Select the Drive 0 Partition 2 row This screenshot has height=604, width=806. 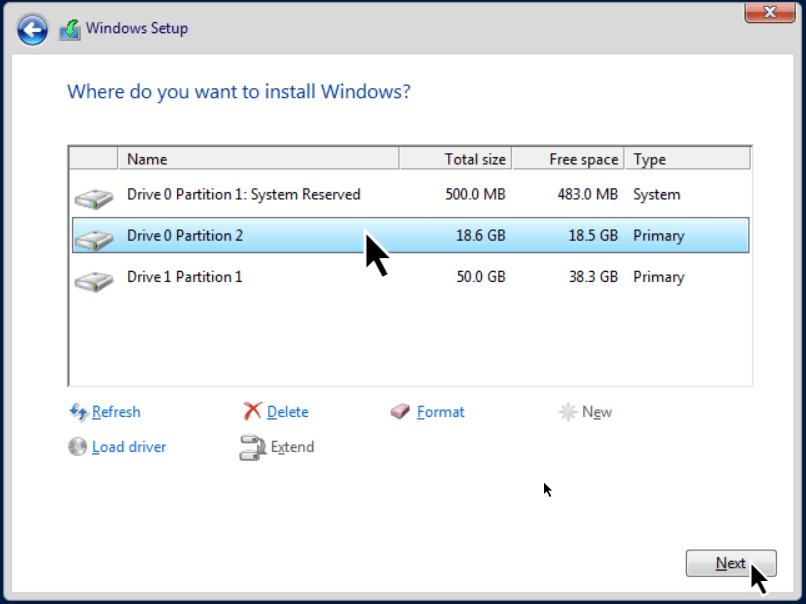pyautogui.click(x=410, y=235)
